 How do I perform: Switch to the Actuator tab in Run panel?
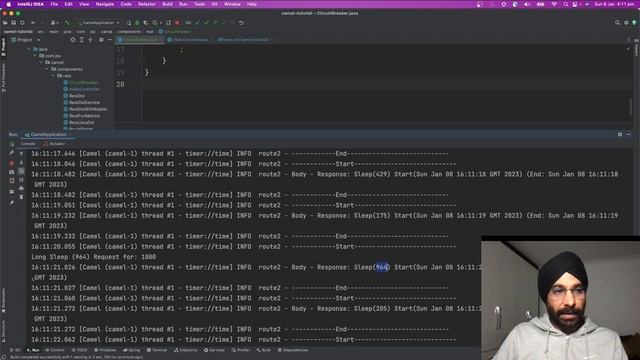[x=54, y=144]
